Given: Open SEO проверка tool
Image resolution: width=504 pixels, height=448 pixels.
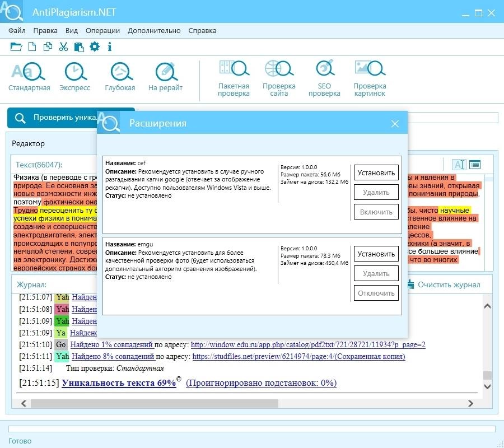Looking at the screenshot, I should (324, 79).
